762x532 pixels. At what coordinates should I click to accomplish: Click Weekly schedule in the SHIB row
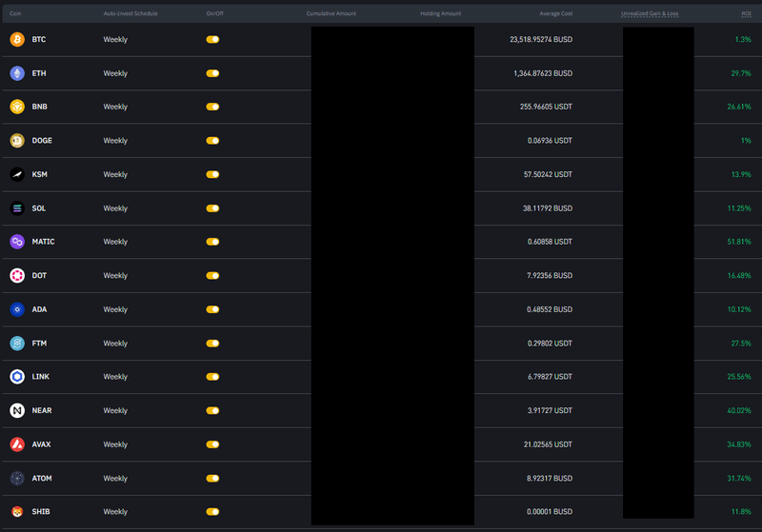point(115,511)
